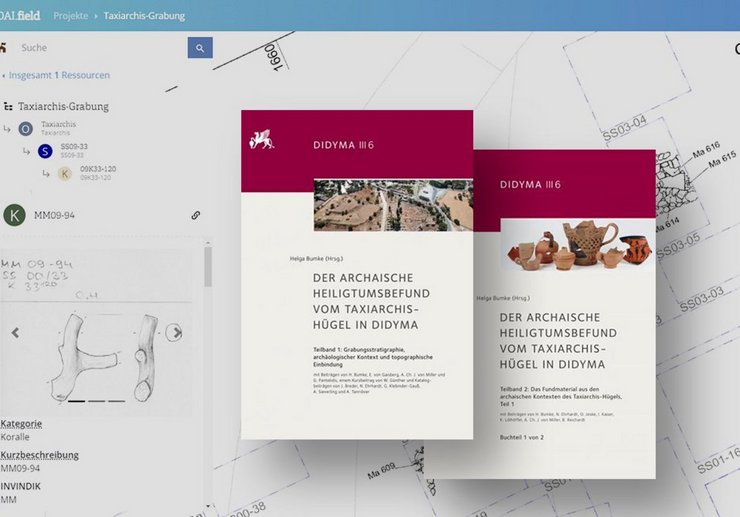Image resolution: width=740 pixels, height=517 pixels.
Task: Click the blue search magnifier button
Action: tap(200, 48)
